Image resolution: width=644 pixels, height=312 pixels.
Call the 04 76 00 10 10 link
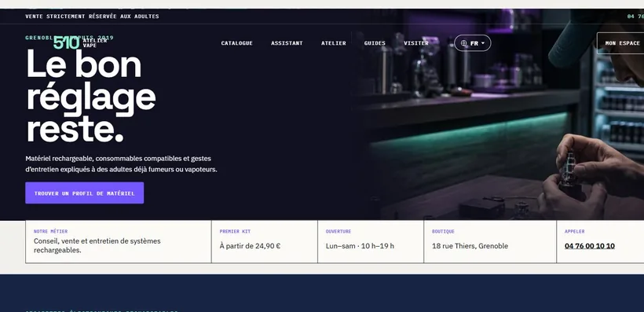point(589,246)
